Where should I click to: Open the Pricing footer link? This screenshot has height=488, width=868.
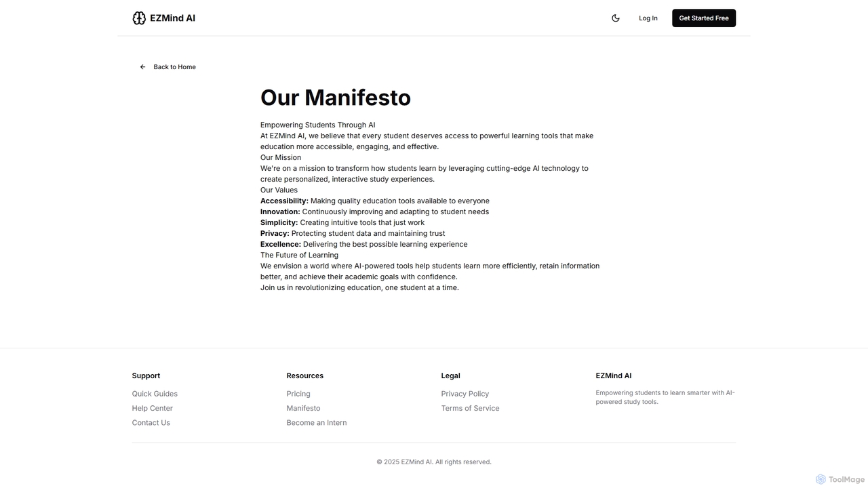tap(298, 394)
